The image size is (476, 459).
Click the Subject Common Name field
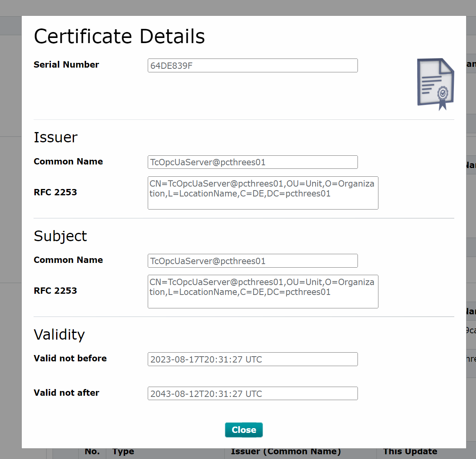tap(253, 261)
